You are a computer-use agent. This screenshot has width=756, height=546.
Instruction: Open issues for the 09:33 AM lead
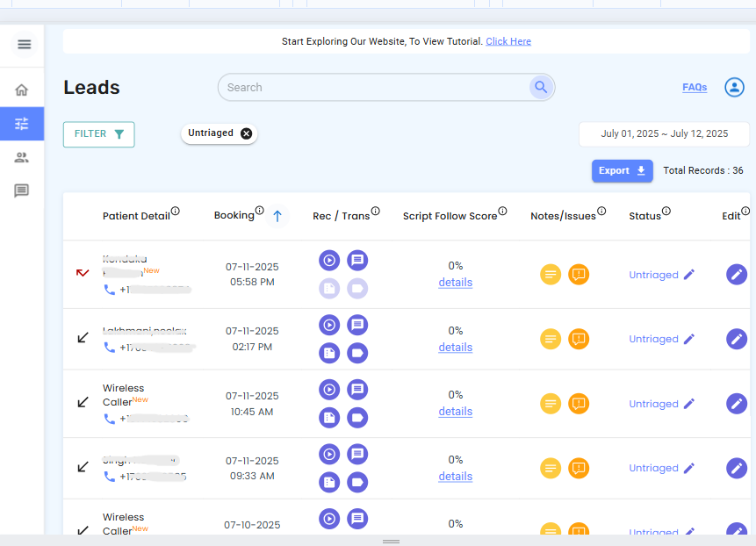tap(579, 469)
